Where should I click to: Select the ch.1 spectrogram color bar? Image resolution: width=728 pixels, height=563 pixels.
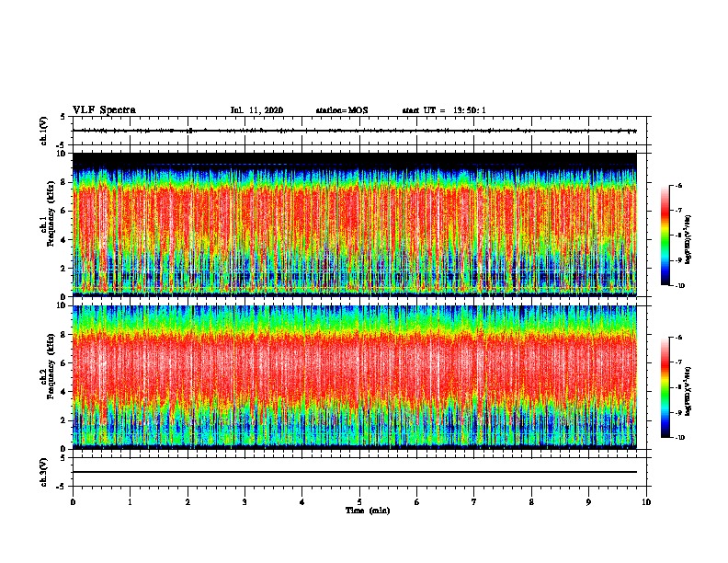(665, 236)
